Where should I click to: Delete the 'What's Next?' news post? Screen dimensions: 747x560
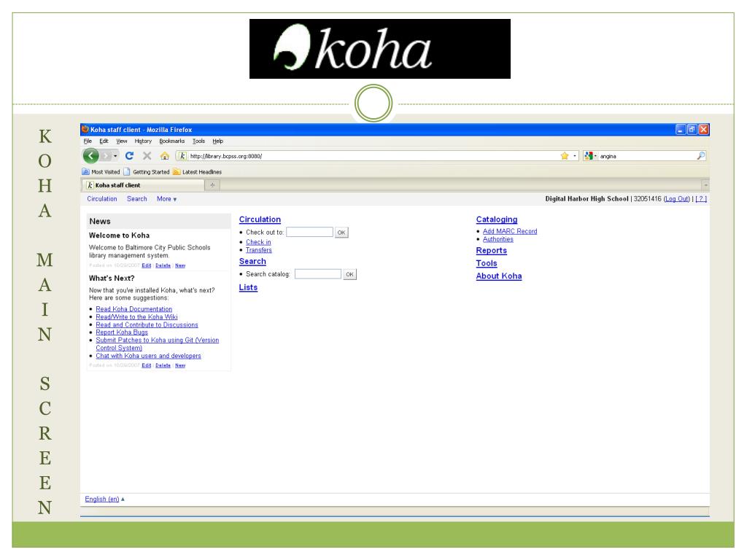[163, 366]
